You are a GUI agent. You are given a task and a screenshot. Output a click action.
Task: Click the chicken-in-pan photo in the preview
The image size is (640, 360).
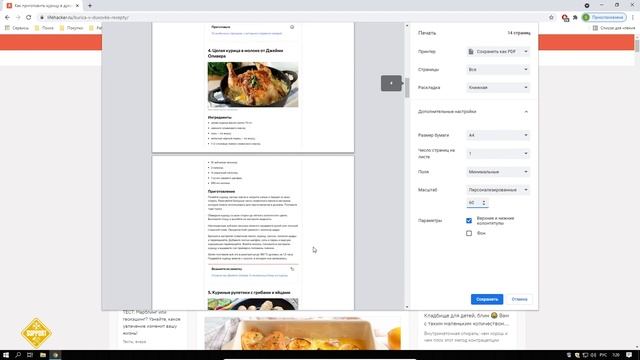(x=253, y=84)
